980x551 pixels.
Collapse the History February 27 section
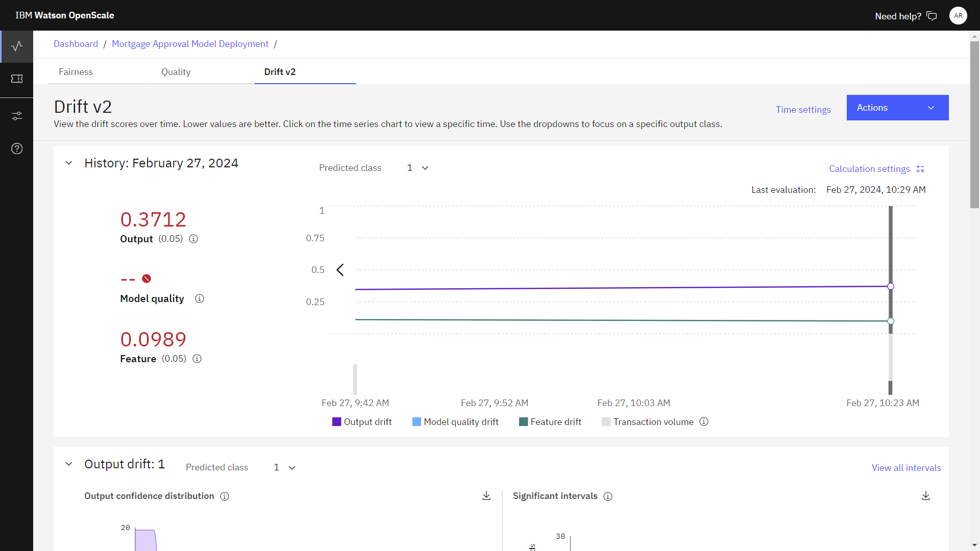pyautogui.click(x=69, y=163)
